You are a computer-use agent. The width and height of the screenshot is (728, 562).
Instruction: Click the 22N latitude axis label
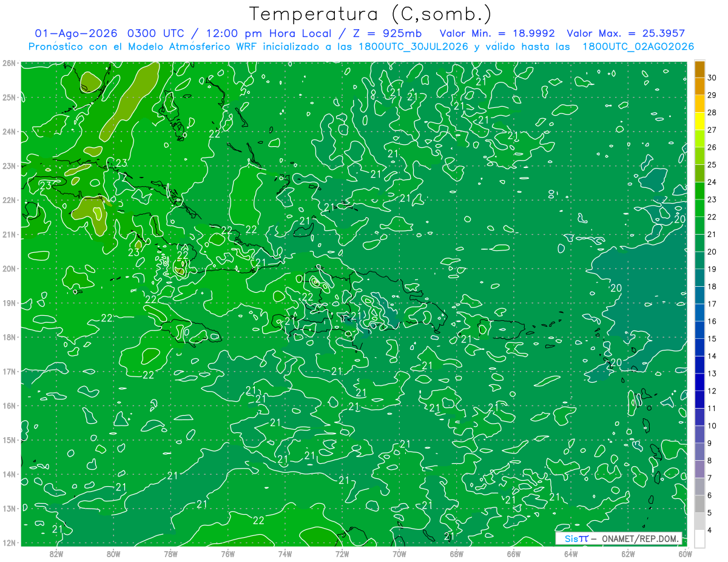click(9, 200)
